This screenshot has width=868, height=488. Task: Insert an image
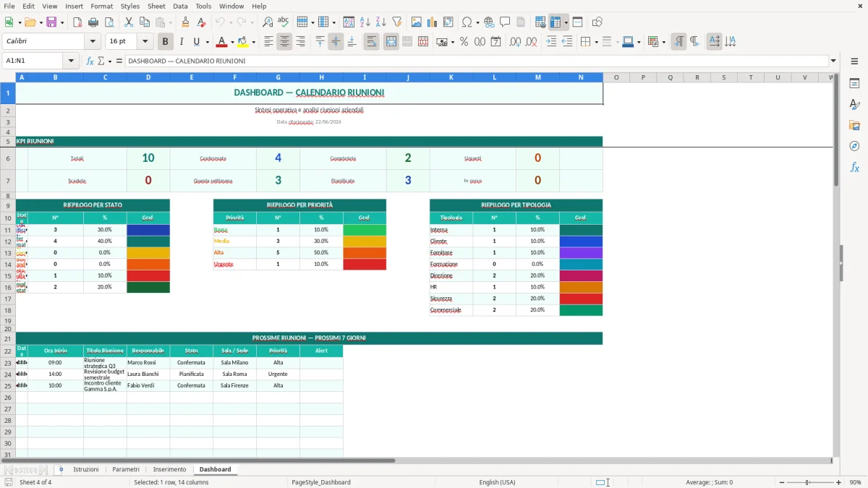click(417, 22)
